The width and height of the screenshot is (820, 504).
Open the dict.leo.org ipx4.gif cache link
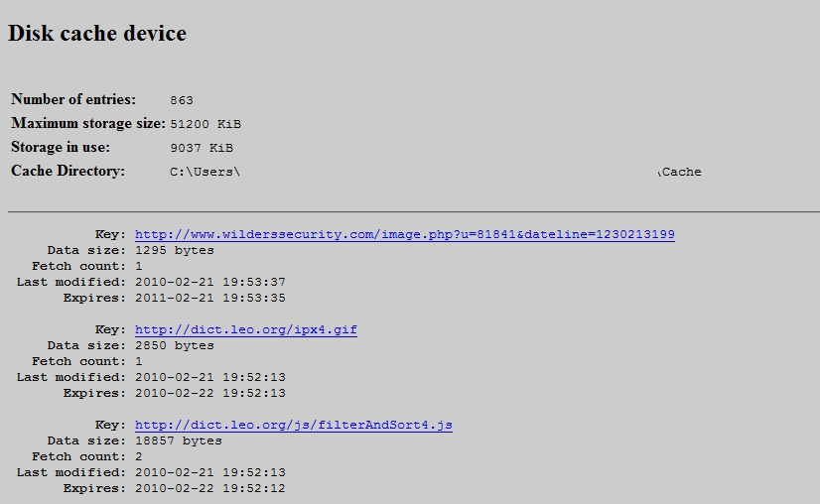pos(245,329)
